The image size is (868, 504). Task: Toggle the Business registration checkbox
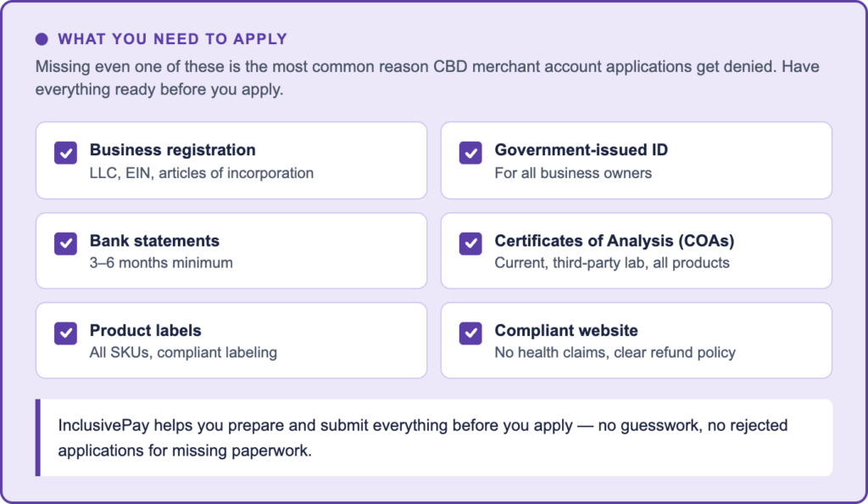click(65, 153)
